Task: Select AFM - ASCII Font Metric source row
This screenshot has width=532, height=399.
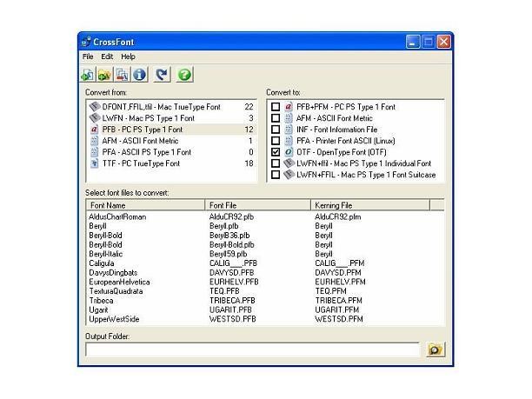Action: 171,141
